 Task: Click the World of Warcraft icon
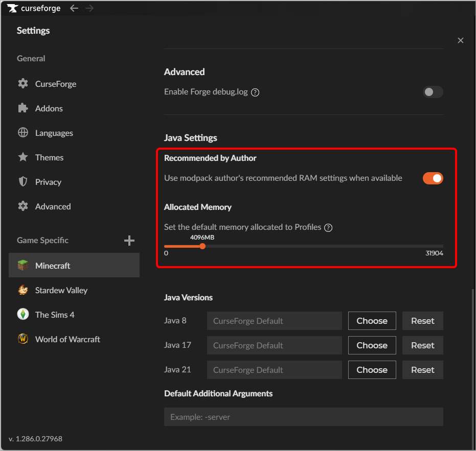23,339
